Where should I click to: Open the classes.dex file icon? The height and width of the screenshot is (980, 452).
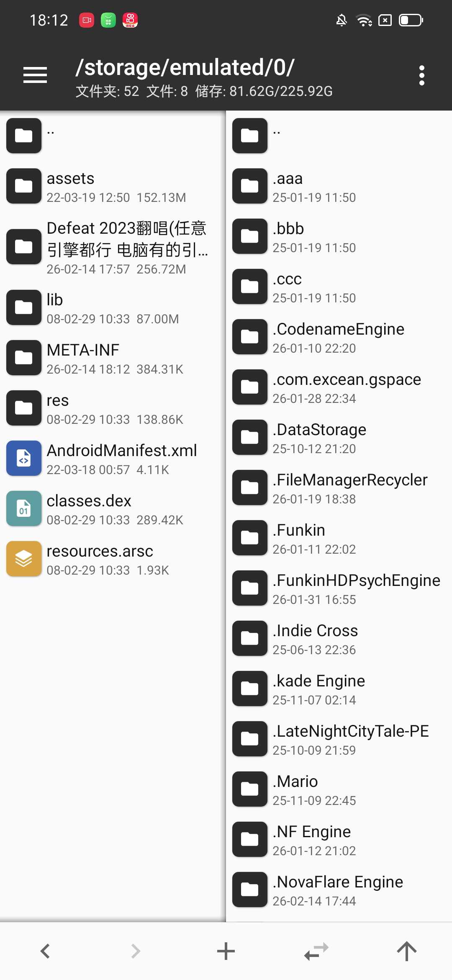[24, 508]
